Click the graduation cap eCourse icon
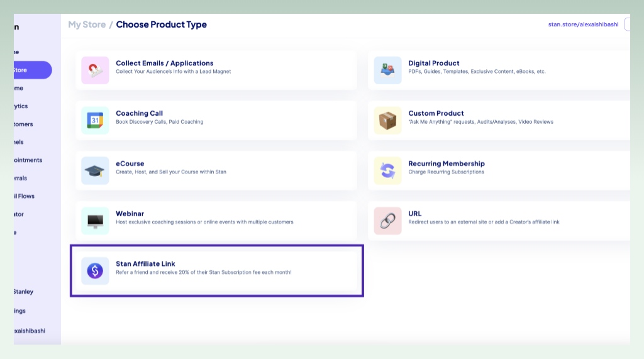The image size is (644, 359). [95, 170]
